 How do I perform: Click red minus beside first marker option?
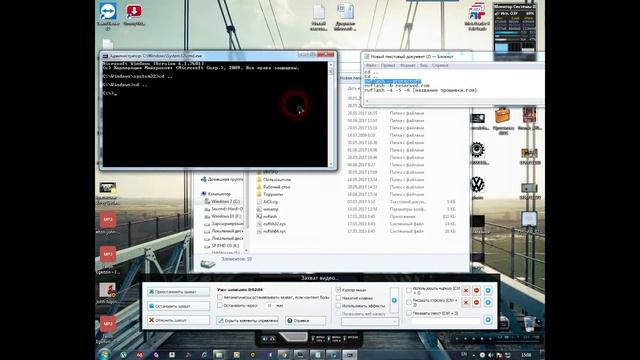[x=476, y=291]
